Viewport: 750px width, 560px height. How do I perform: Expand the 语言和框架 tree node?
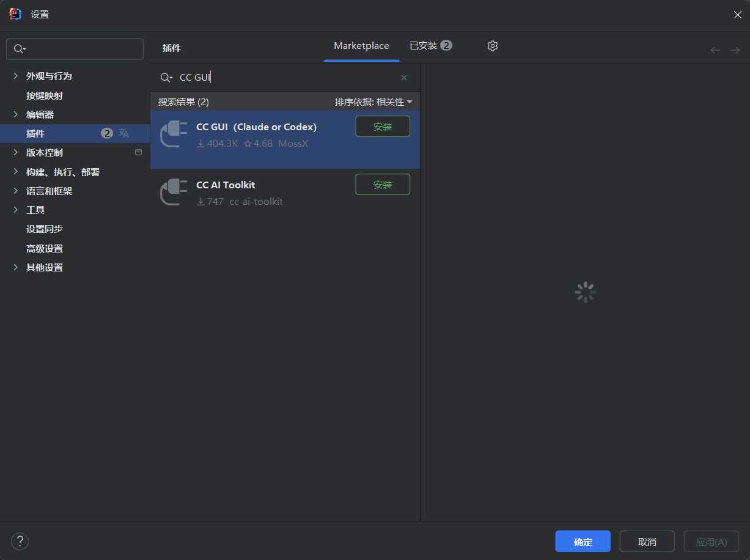click(x=16, y=191)
